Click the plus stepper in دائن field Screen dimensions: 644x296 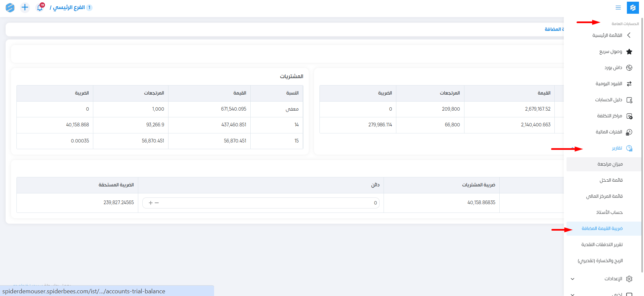151,203
